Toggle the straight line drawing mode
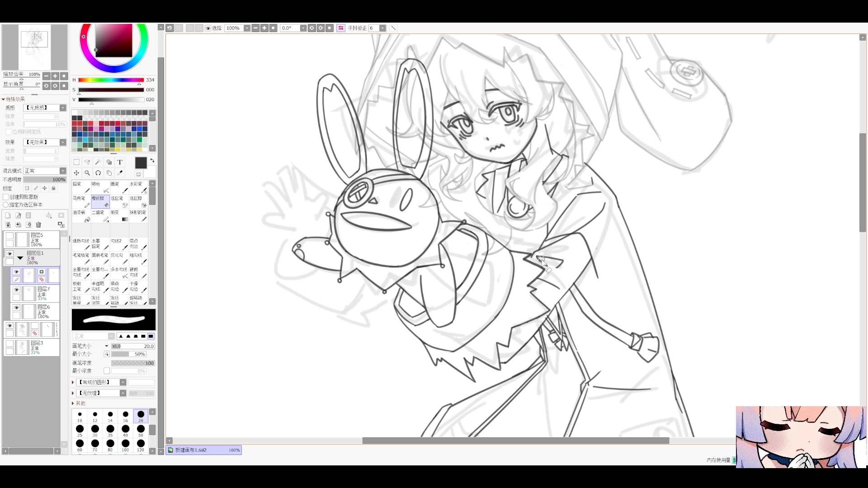This screenshot has width=868, height=488. coord(393,28)
